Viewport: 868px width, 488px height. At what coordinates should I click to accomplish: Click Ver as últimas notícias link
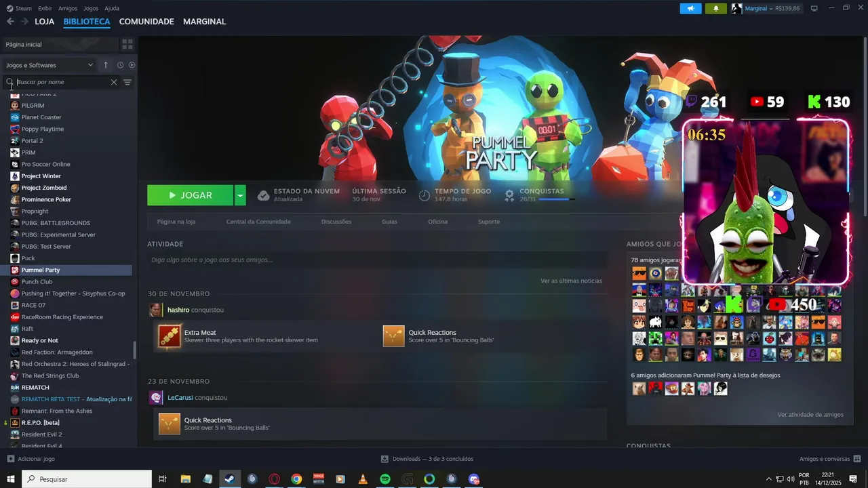[x=571, y=281]
